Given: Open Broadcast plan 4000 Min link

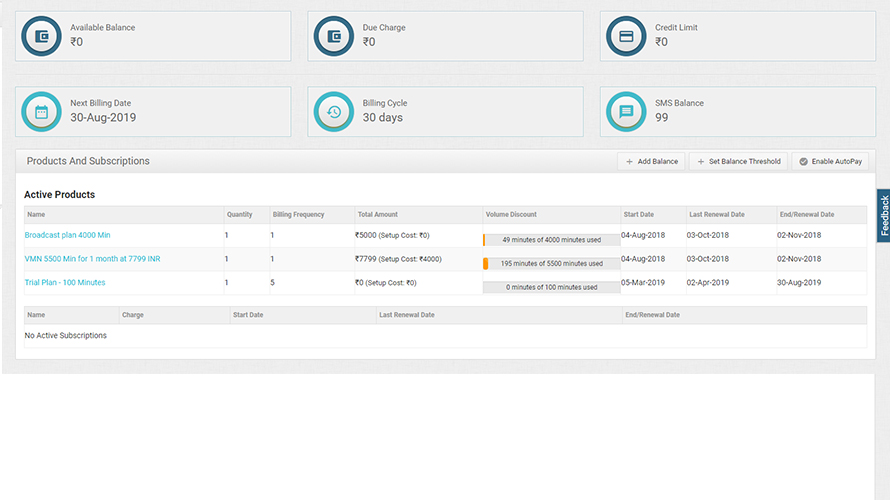Looking at the screenshot, I should (x=68, y=235).
